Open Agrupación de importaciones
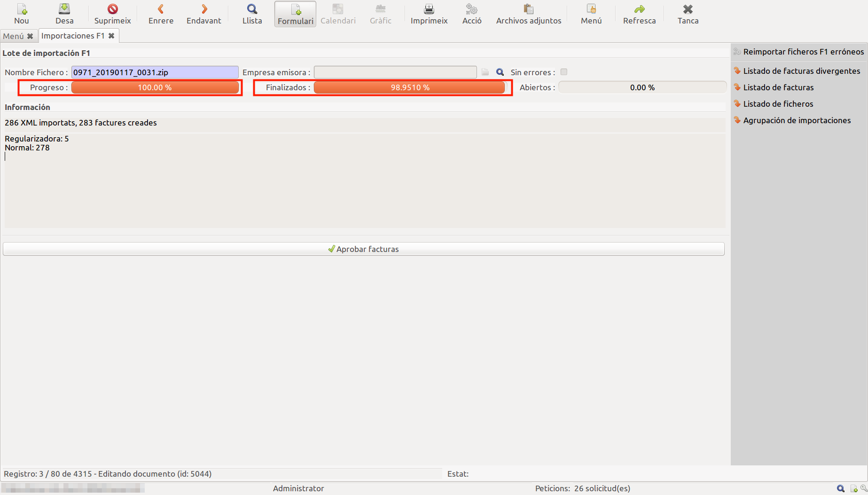Image resolution: width=868 pixels, height=495 pixels. point(797,120)
